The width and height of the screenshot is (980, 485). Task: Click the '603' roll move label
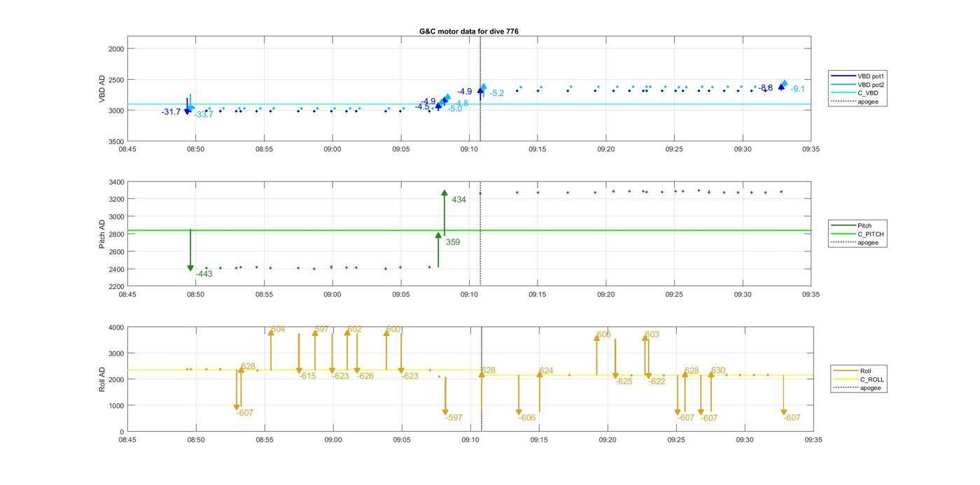652,335
